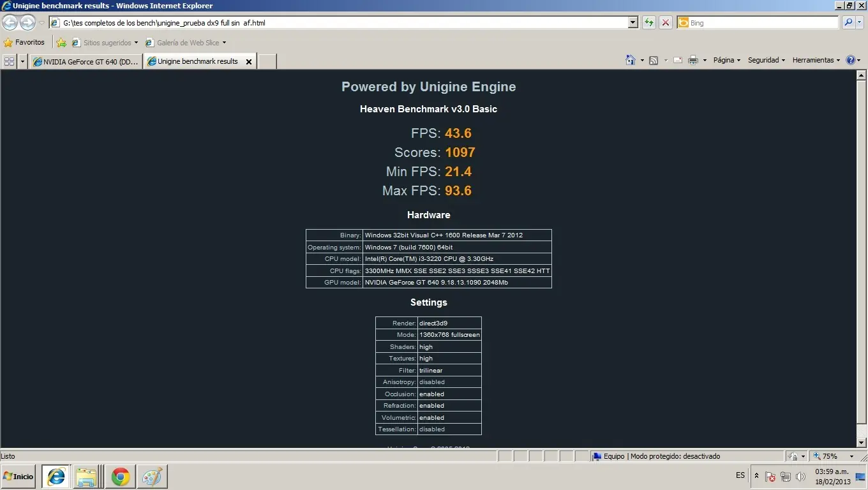
Task: Click the Read mail envelope icon
Action: (x=677, y=61)
